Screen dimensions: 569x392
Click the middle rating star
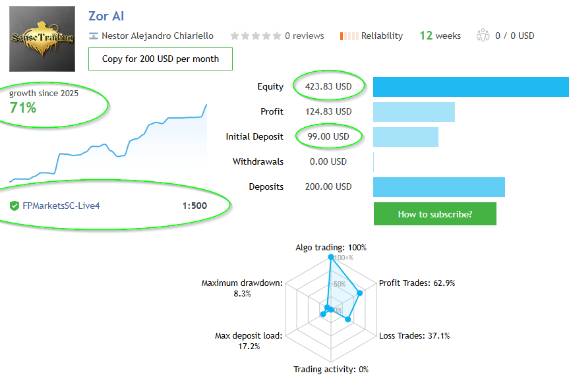(x=255, y=36)
